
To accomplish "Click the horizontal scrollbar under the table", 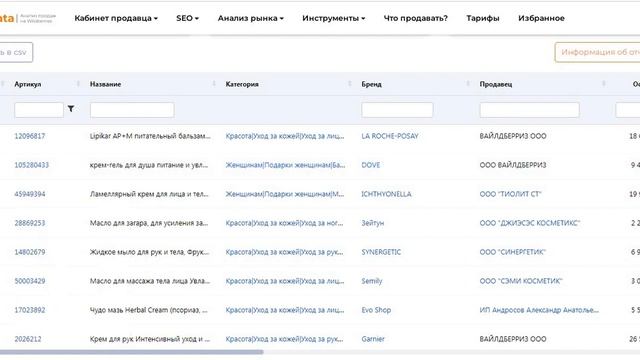I will coord(131,352).
